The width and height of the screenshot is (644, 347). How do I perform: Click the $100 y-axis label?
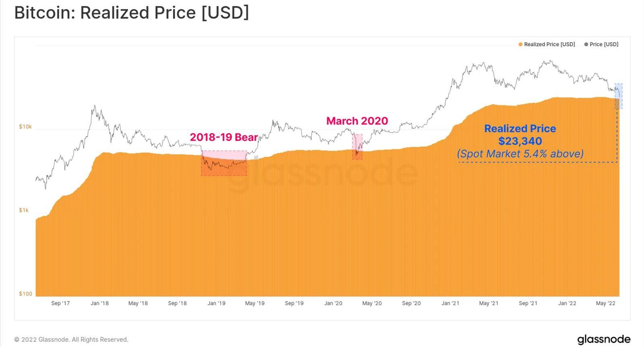coord(25,294)
